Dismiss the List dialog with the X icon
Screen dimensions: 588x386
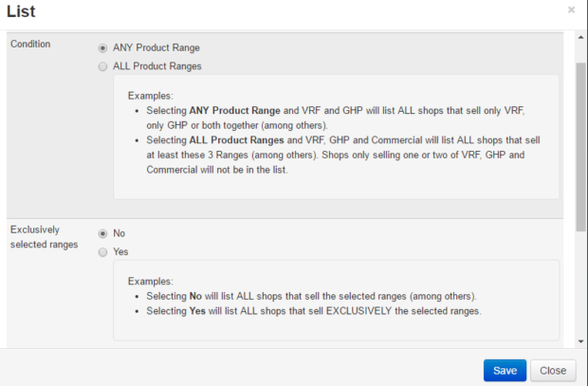[571, 9]
